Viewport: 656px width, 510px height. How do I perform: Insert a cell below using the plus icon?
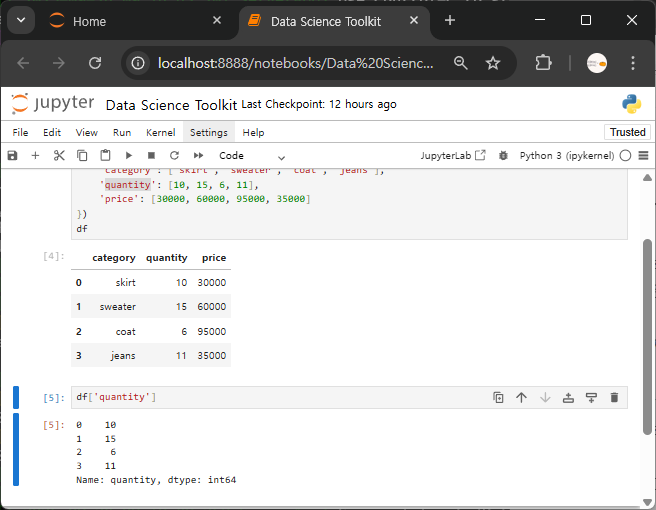[36, 156]
